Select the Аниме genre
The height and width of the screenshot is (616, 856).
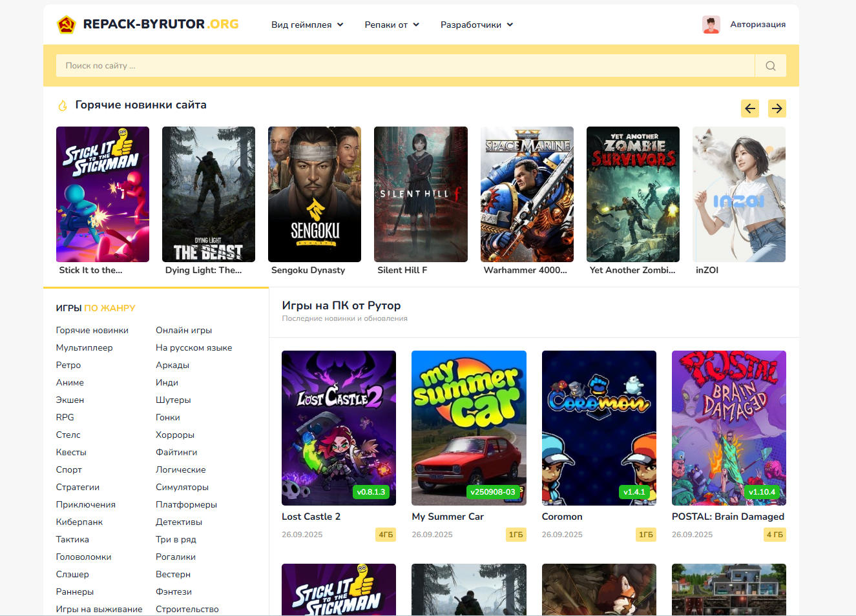[x=70, y=382]
